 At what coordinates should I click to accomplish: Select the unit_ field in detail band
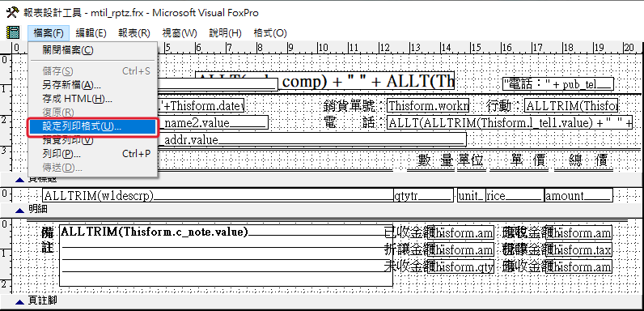[472, 196]
